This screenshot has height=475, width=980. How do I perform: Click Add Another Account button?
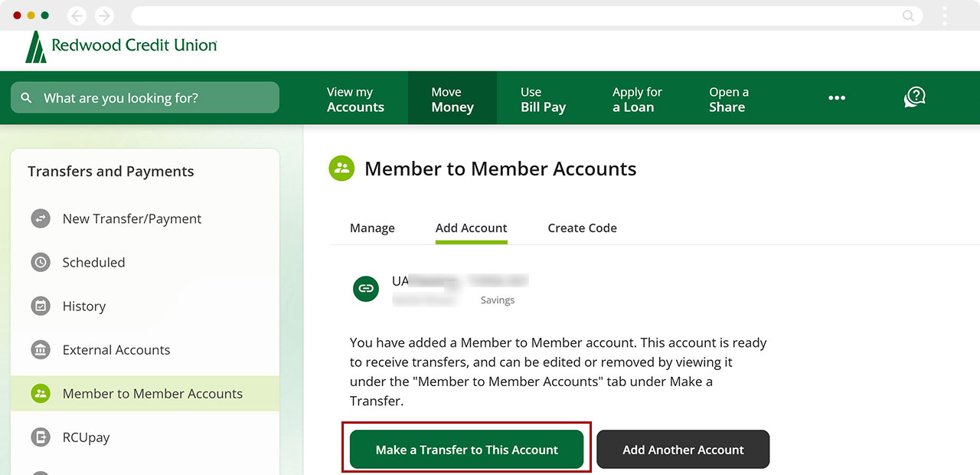(683, 450)
